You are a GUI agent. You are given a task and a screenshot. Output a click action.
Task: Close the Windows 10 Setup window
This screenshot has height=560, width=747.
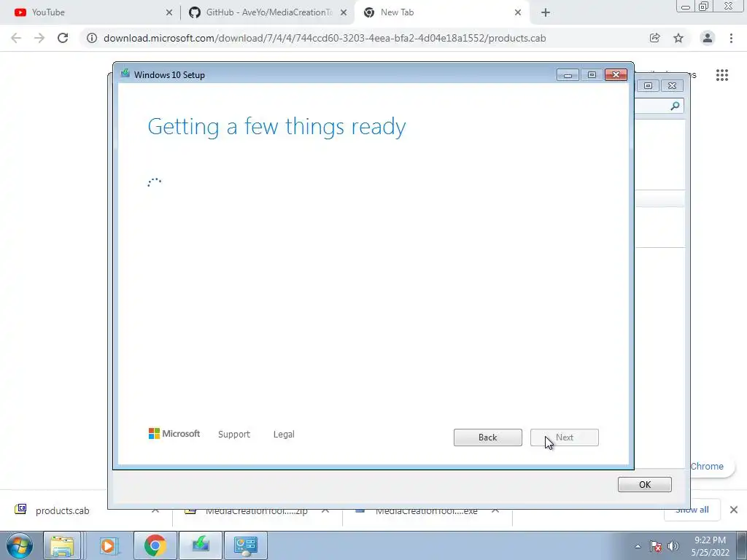(x=616, y=75)
